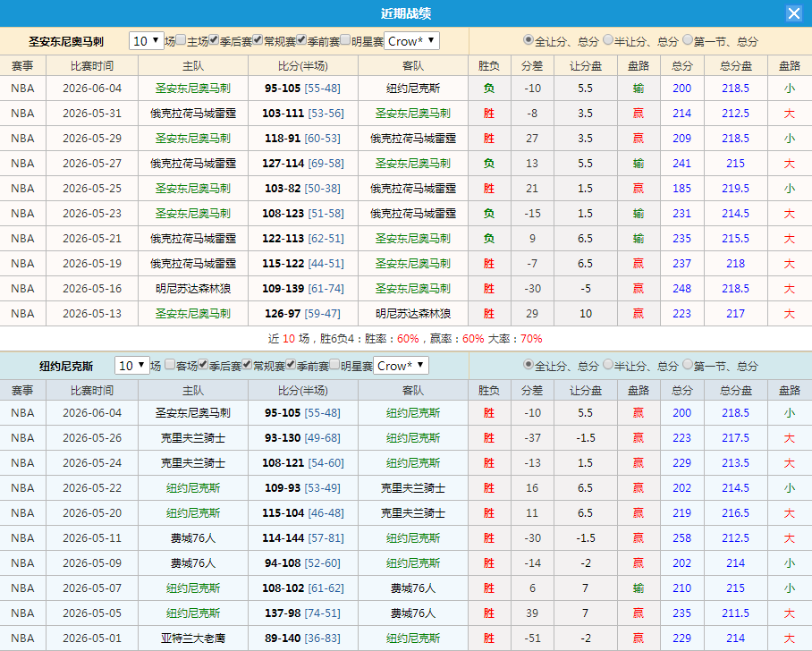
Task: Open the 10 games dropdown for 纽约尼克斯
Action: click(x=132, y=366)
